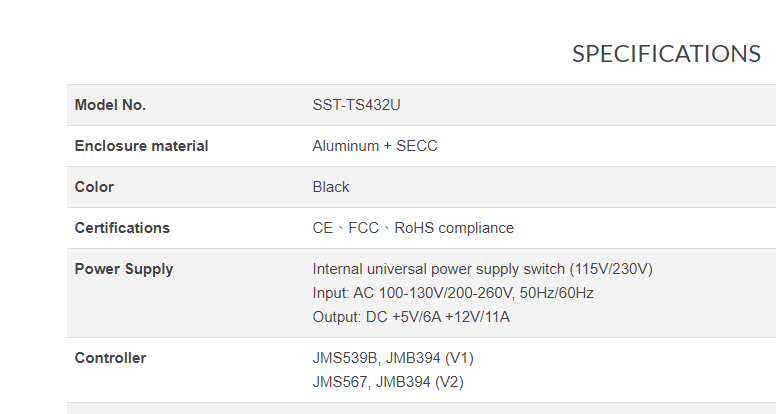Click the (115V/230V) text in Power Supply
776x414 pixels.
point(611,269)
